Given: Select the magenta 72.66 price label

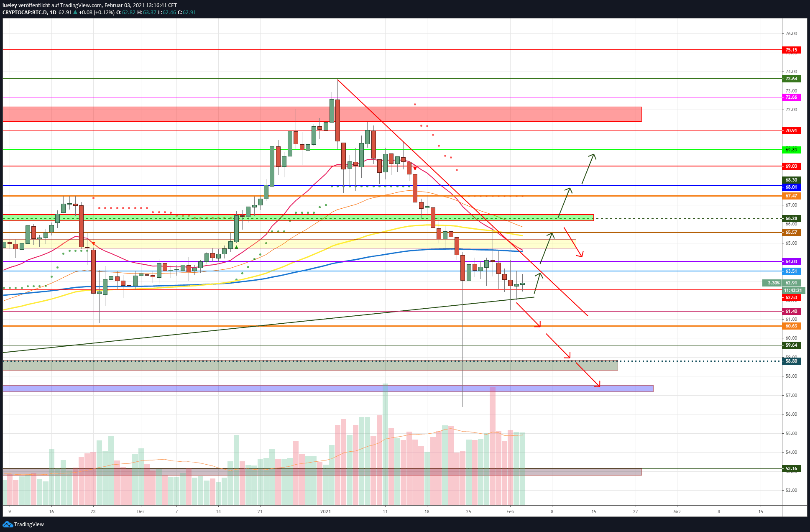Looking at the screenshot, I should coord(791,97).
